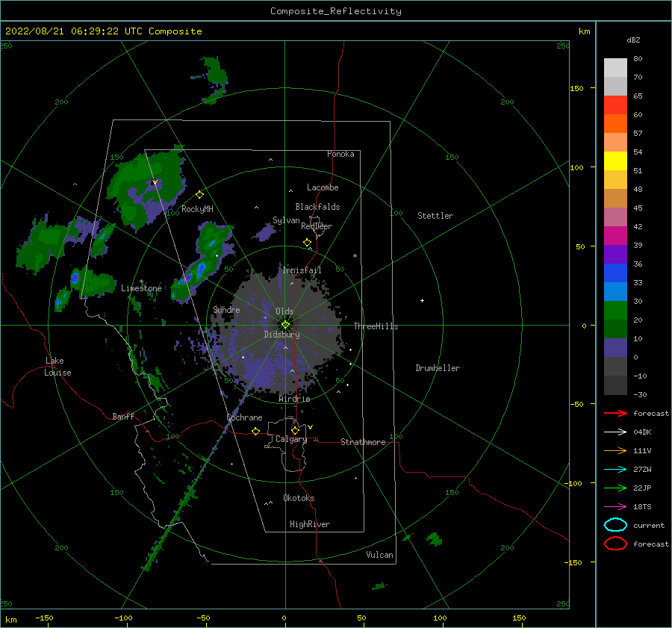Click the yellow diamond marker inside Calgary

295,430
